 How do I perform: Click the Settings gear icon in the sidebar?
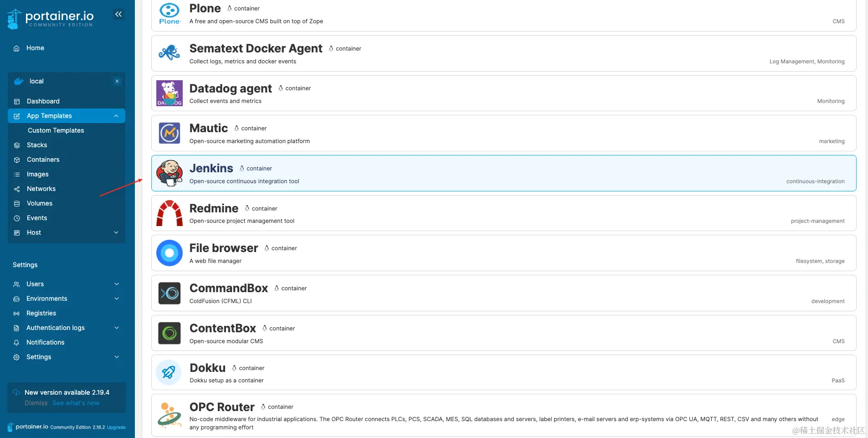point(16,357)
